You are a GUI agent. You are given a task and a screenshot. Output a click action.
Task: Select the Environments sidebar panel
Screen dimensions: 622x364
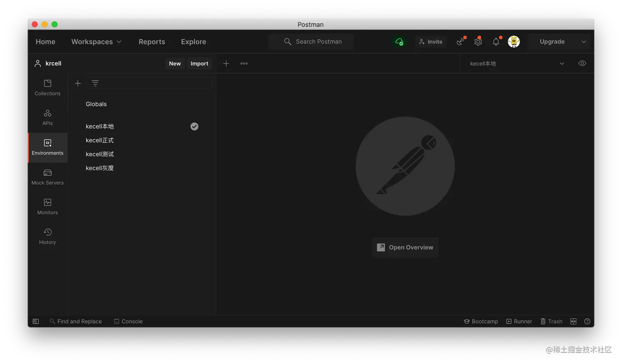coord(47,148)
